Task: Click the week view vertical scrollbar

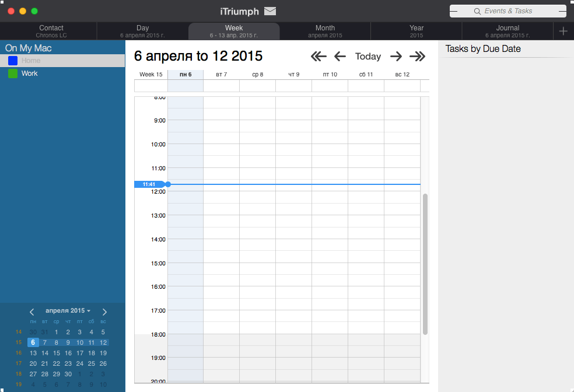Action: pyautogui.click(x=425, y=264)
